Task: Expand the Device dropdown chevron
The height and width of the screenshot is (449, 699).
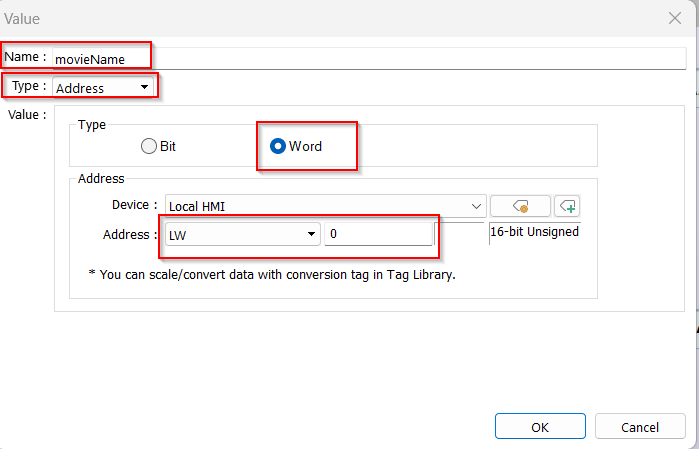Action: (475, 206)
